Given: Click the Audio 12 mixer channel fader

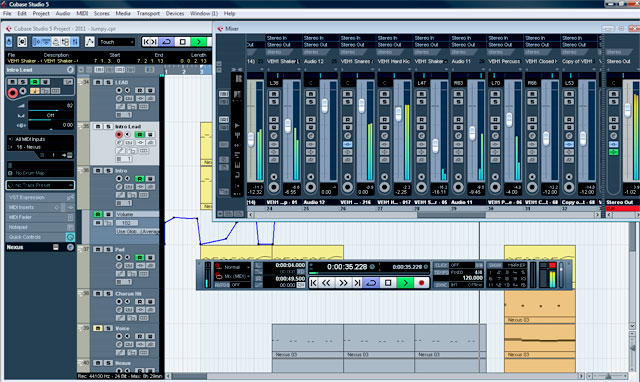Looking at the screenshot, I should point(324,106).
